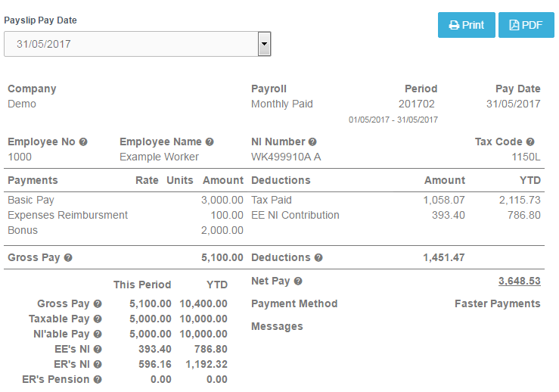Click help icon beside Gross Pay summary row
The width and height of the screenshot is (559, 392).
pyautogui.click(x=98, y=304)
